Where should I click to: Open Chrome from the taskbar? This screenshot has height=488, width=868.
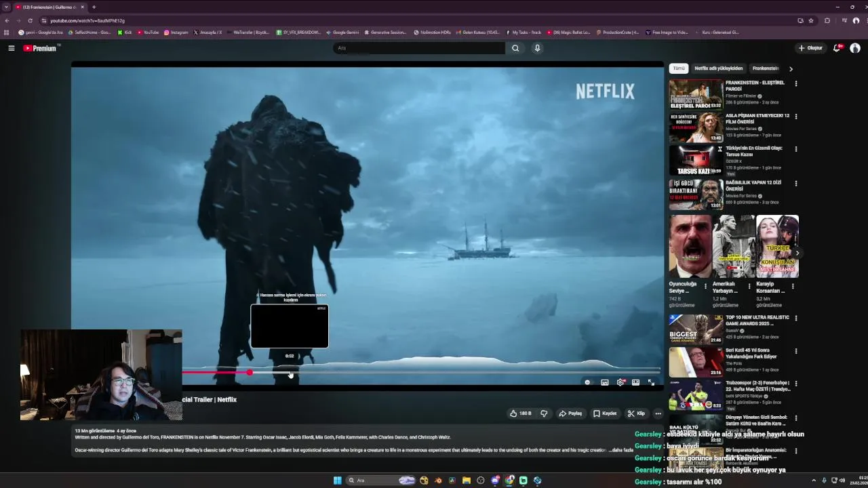coord(509,481)
